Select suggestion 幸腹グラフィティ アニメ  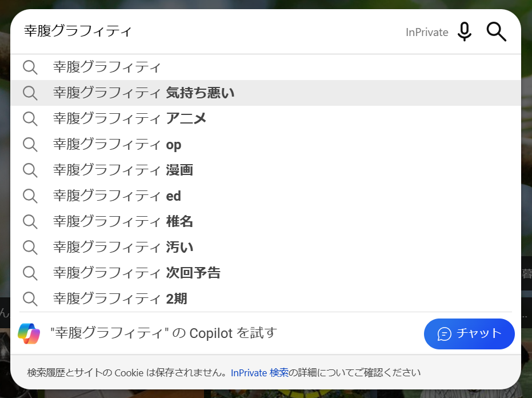[x=266, y=118]
